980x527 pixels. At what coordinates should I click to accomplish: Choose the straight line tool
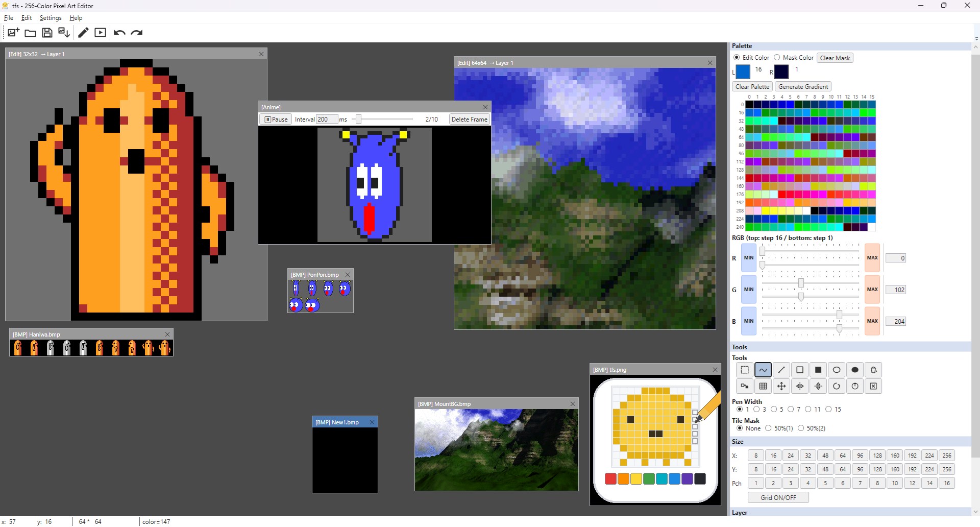781,370
